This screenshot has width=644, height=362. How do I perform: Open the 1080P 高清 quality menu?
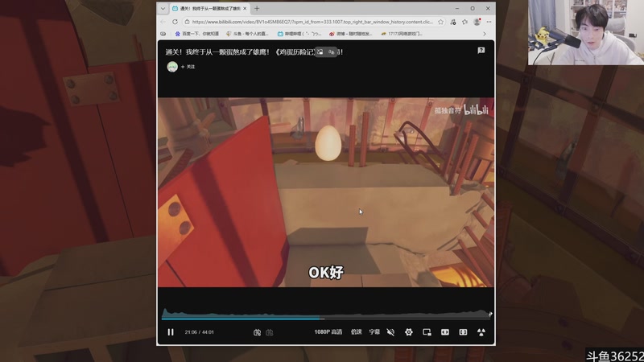[328, 332]
